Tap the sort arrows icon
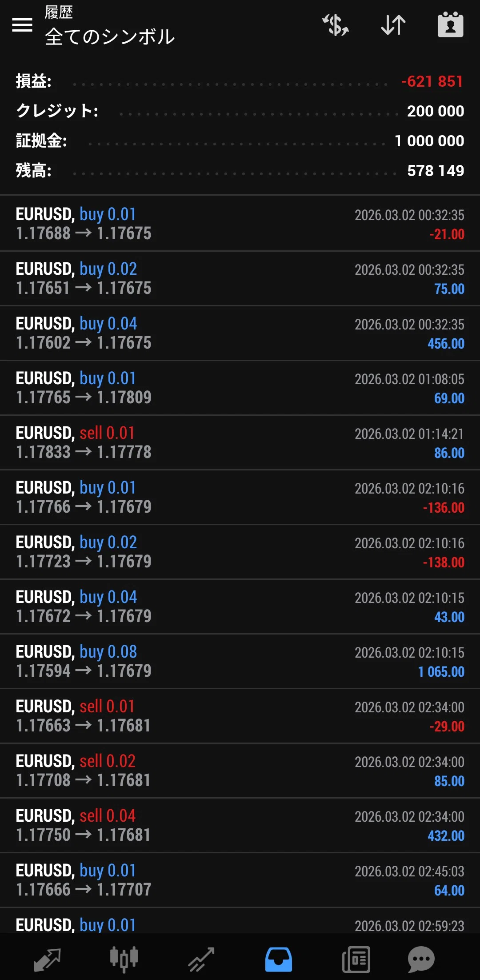The width and height of the screenshot is (480, 980). pyautogui.click(x=393, y=25)
